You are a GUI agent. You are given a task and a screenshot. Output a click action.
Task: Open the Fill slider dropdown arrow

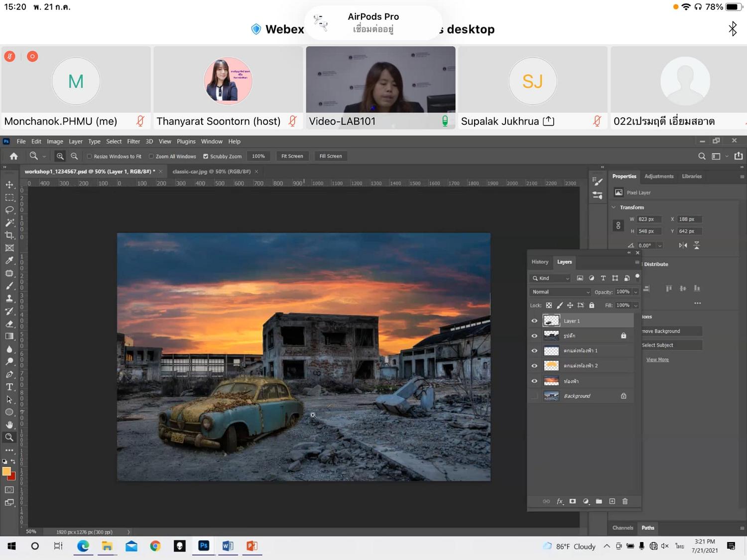(x=635, y=306)
